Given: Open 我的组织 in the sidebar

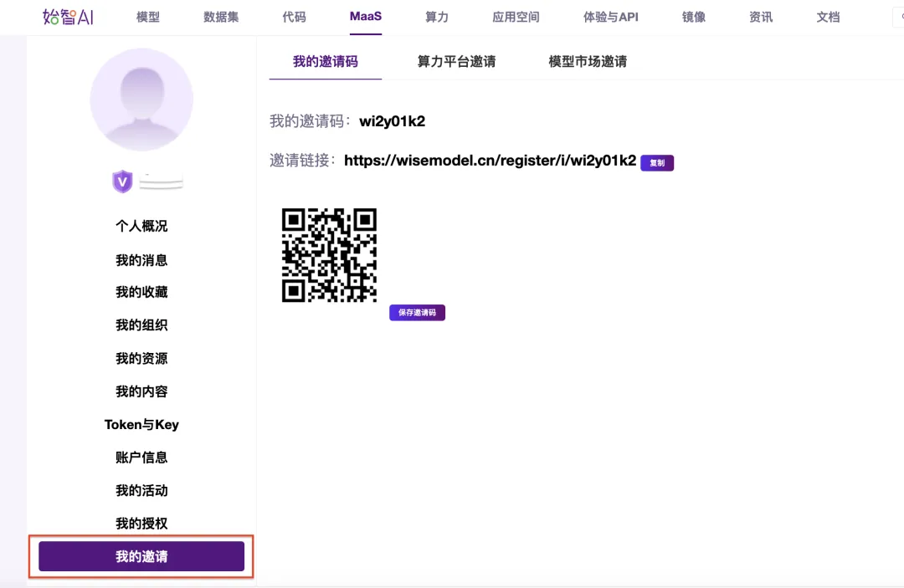Looking at the screenshot, I should click(x=141, y=325).
